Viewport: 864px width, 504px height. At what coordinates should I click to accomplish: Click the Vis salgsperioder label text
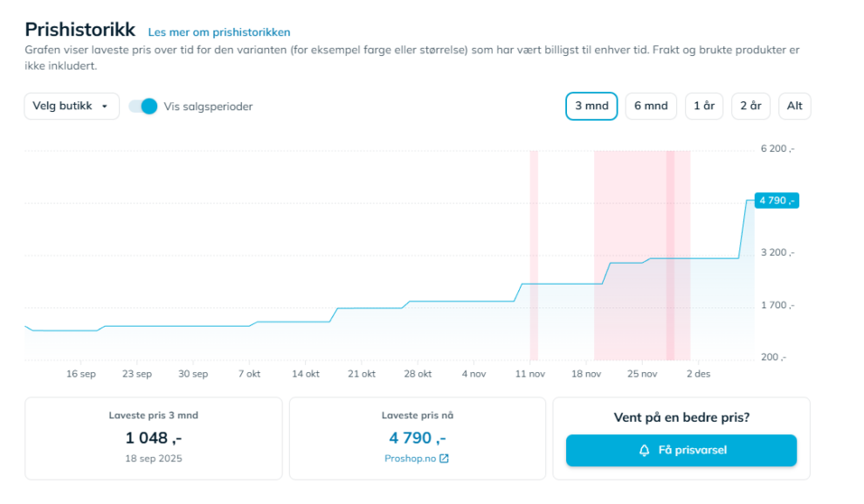[x=208, y=107]
